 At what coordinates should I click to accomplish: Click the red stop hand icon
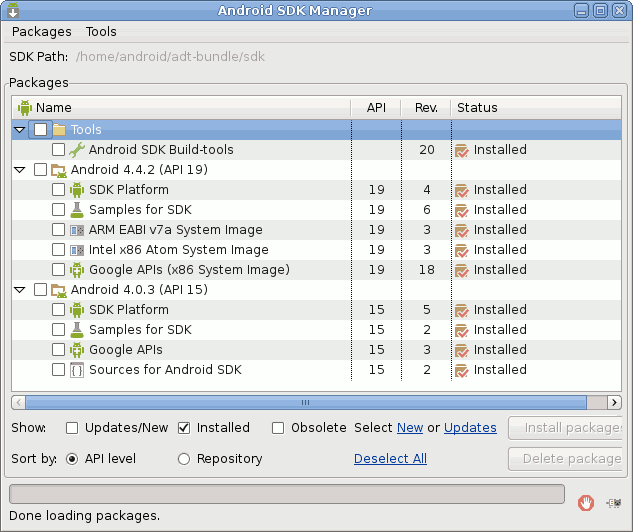coord(585,503)
